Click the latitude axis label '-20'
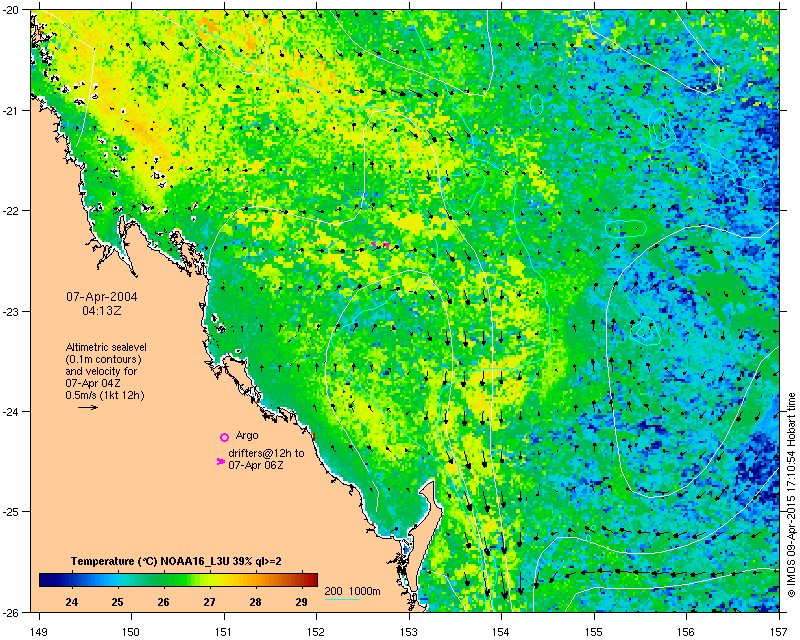Viewport: 800px width, 640px height. click(x=12, y=10)
